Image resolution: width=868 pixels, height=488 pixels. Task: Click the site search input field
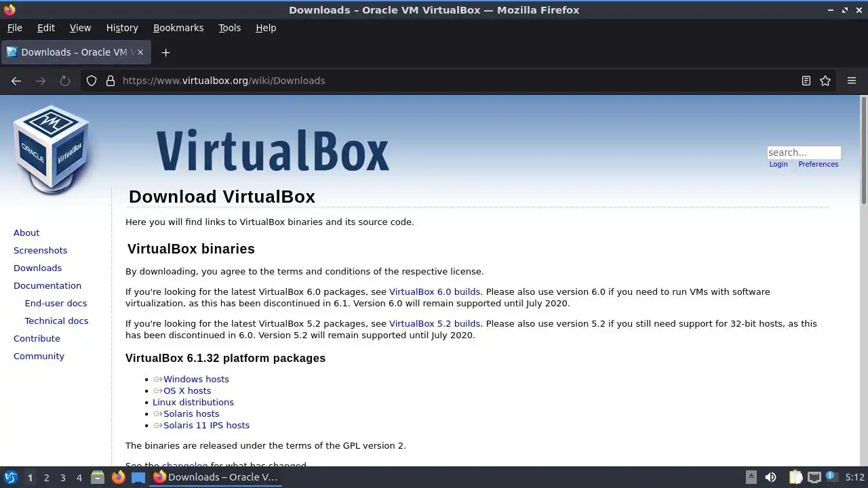point(804,152)
